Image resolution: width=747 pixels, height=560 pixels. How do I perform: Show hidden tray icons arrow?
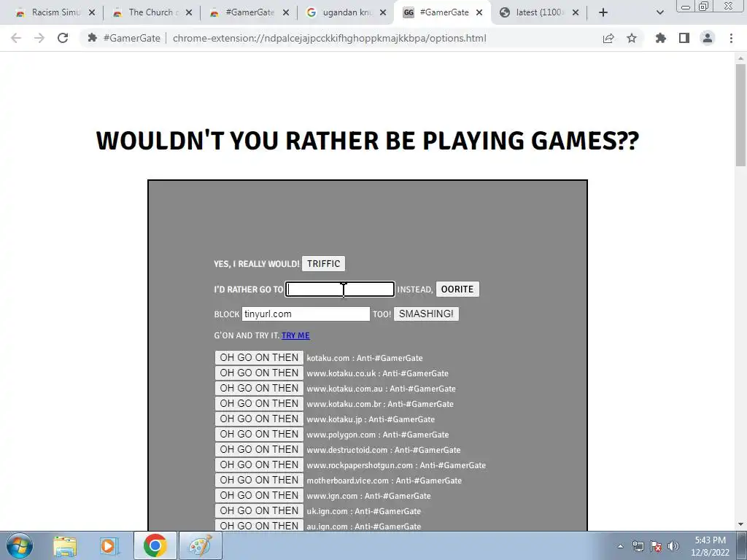pos(620,546)
